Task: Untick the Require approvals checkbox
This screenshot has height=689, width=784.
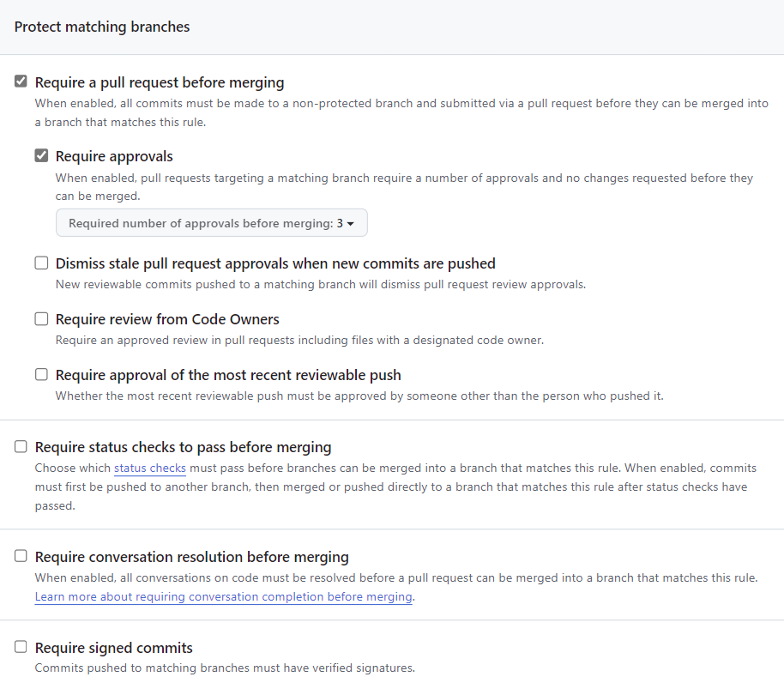Action: 41,156
